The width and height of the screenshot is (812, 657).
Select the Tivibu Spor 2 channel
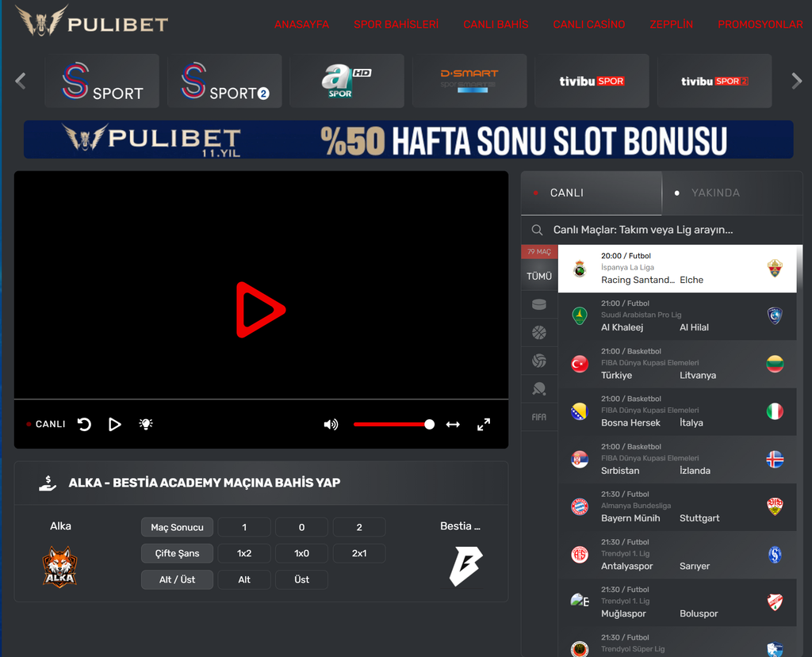tap(714, 81)
